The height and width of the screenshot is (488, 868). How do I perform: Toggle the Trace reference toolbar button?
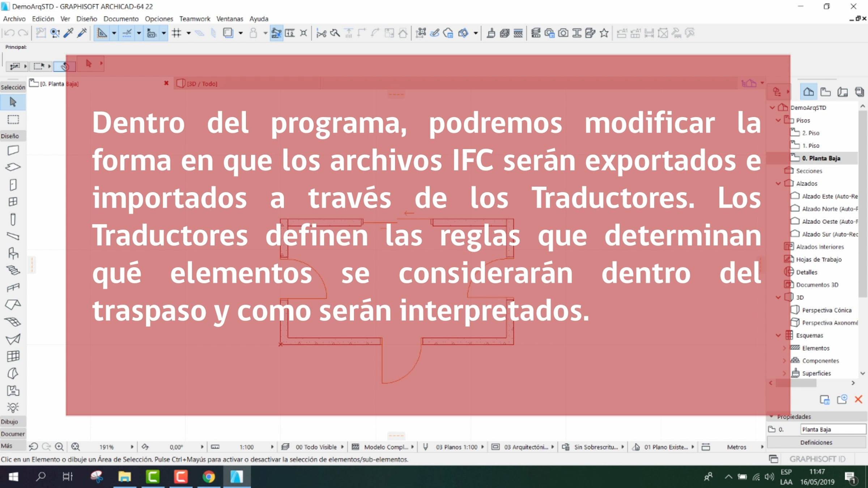click(x=228, y=33)
